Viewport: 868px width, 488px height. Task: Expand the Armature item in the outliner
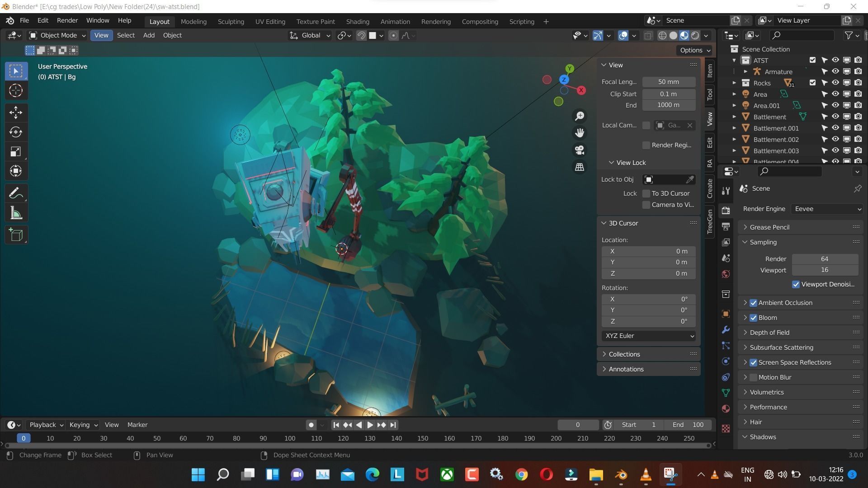(745, 71)
